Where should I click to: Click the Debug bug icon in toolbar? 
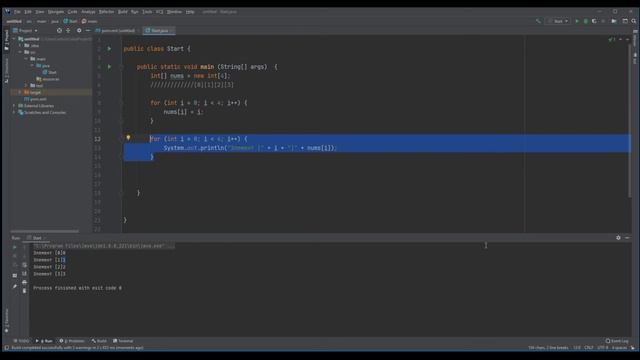(585, 21)
